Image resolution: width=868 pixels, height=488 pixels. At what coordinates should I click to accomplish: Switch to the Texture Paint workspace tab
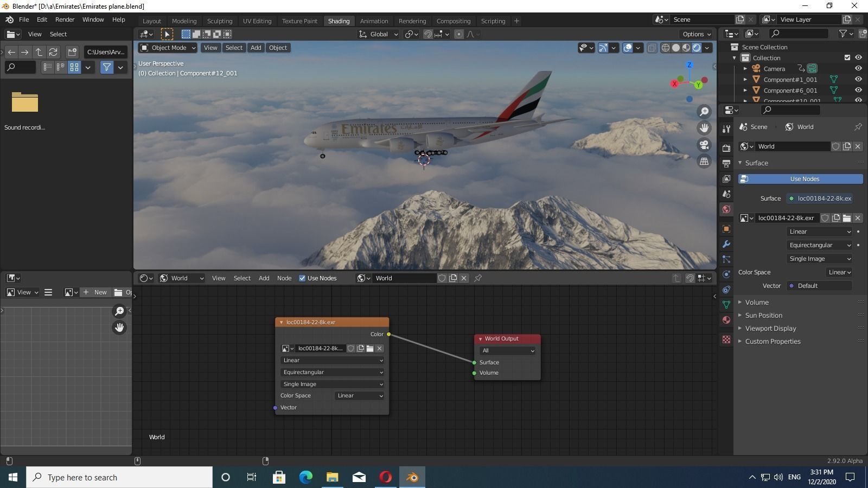coord(299,21)
